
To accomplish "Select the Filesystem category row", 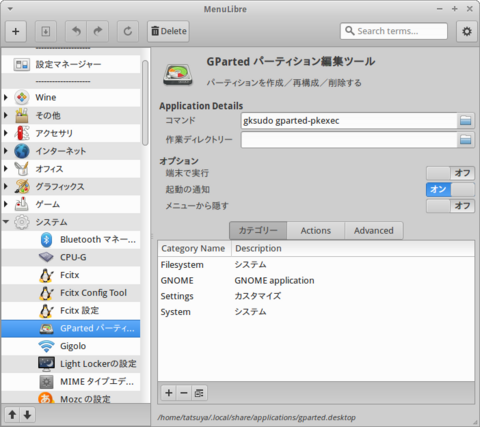I will point(316,265).
